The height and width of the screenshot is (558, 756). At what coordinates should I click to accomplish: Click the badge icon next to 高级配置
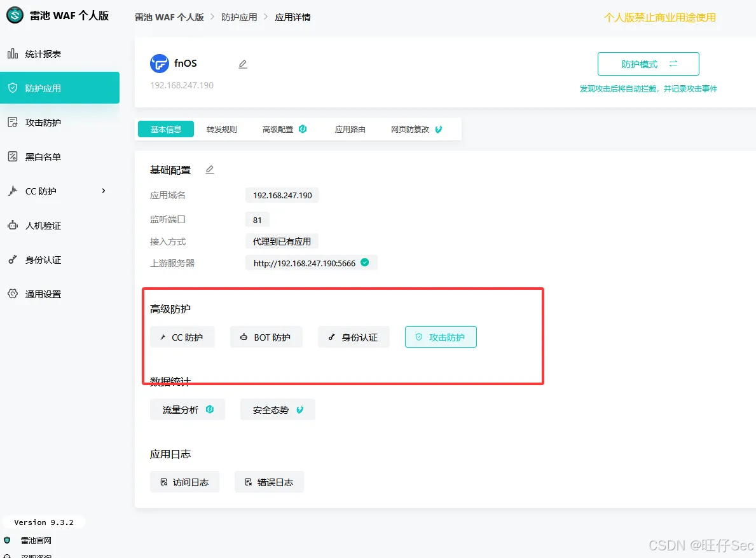coord(303,128)
